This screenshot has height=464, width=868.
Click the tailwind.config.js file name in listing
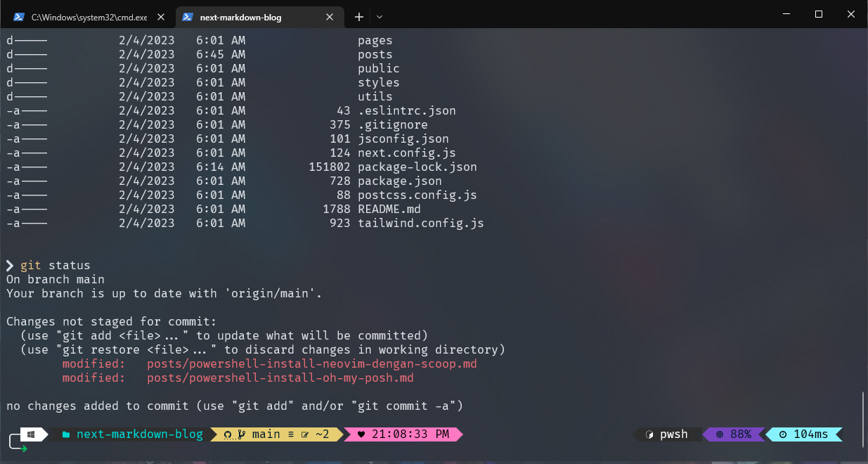coord(420,224)
